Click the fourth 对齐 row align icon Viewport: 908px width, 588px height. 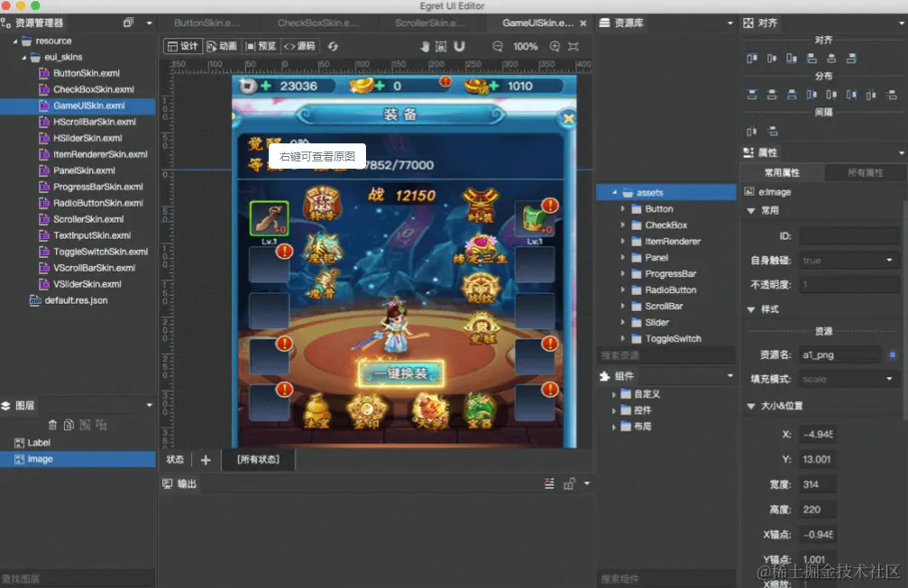pyautogui.click(x=812, y=59)
